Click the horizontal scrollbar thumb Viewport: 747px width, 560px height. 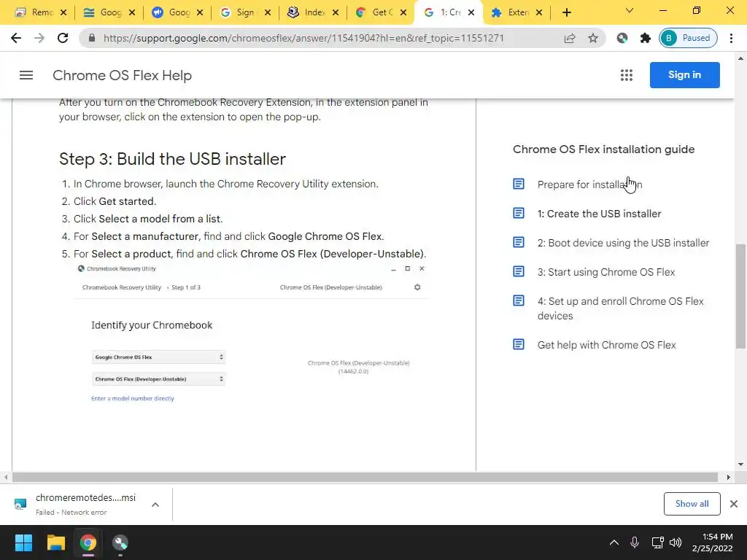[x=365, y=477]
